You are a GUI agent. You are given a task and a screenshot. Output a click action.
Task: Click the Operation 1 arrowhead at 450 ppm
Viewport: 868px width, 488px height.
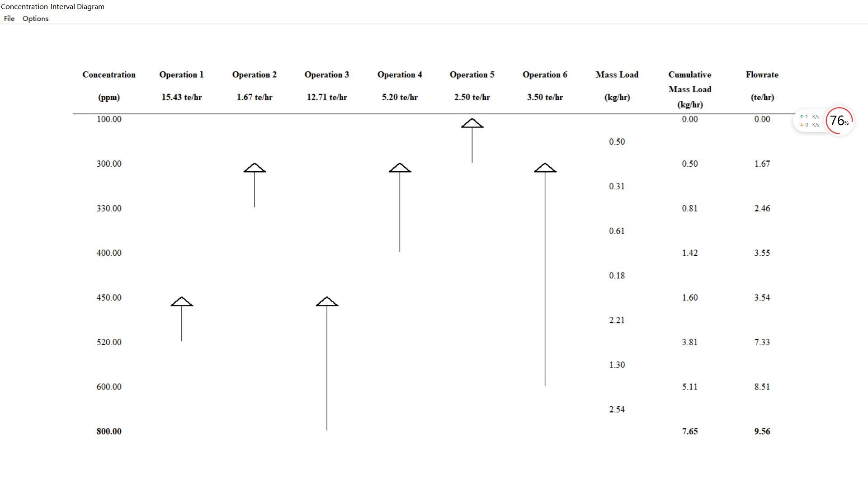click(182, 302)
